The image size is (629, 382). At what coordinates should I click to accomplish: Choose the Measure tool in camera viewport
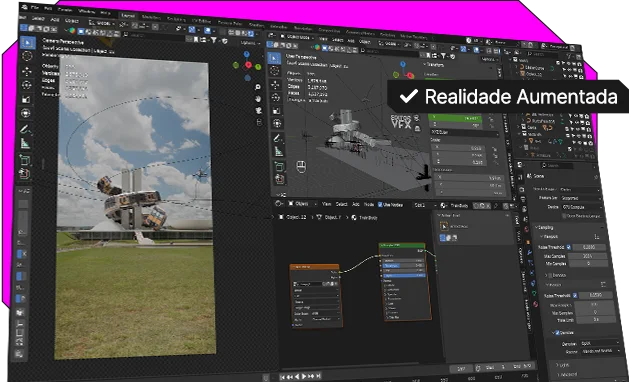click(x=25, y=143)
